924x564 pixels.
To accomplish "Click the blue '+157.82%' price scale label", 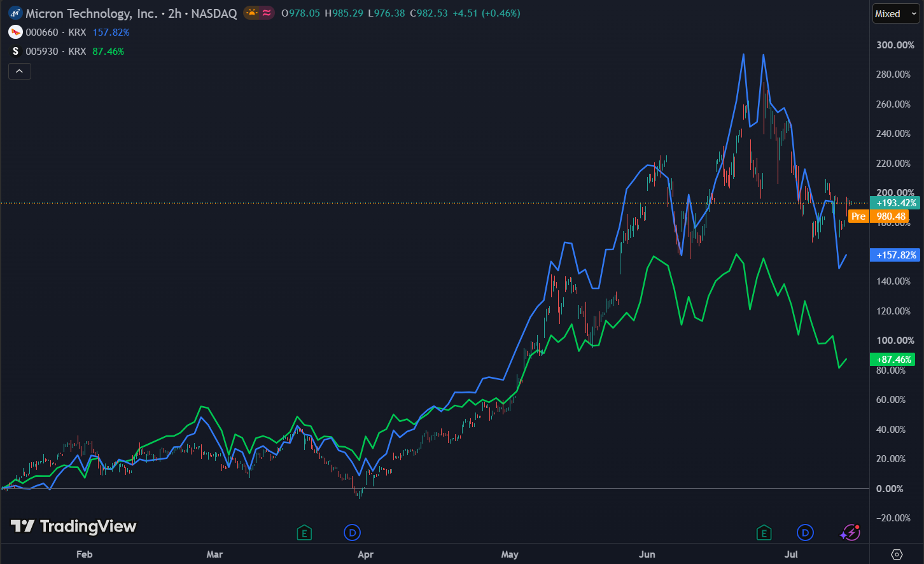I will tap(895, 255).
